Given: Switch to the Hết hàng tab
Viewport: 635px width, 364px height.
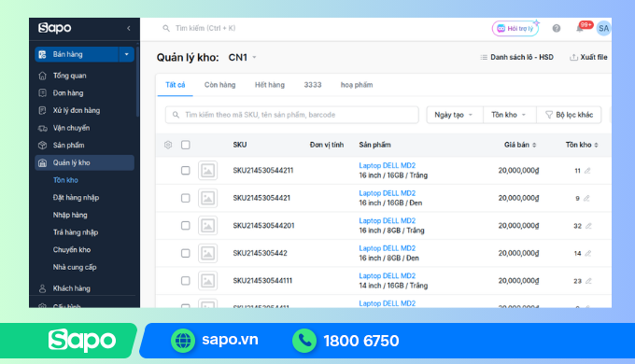Looking at the screenshot, I should pos(270,85).
